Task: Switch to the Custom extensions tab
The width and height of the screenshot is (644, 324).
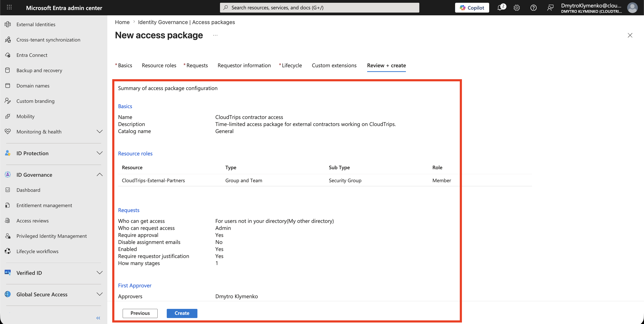Action: (334, 65)
